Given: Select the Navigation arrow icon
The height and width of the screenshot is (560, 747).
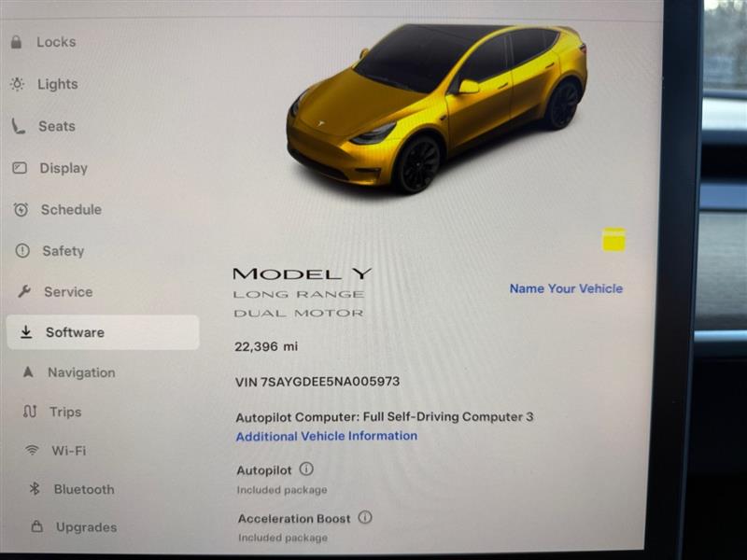Looking at the screenshot, I should pos(28,371).
